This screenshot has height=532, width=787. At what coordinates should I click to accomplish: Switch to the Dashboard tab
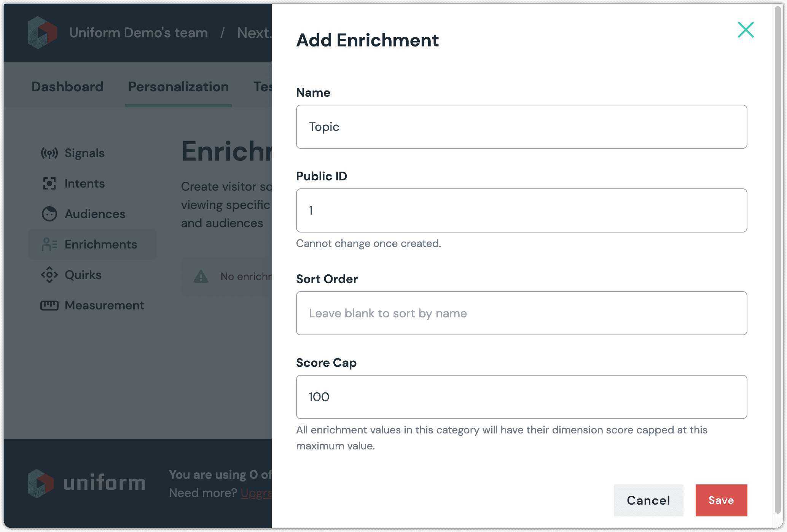(67, 87)
